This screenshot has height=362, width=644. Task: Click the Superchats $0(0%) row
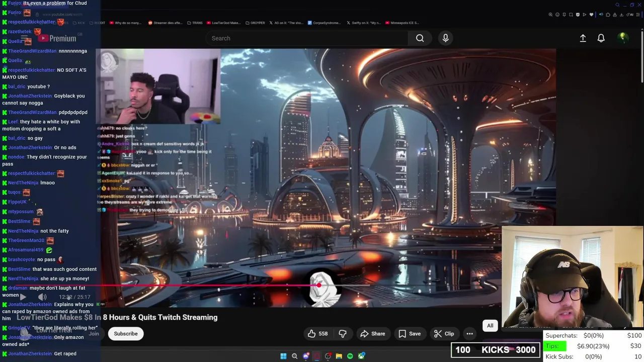pos(593,335)
